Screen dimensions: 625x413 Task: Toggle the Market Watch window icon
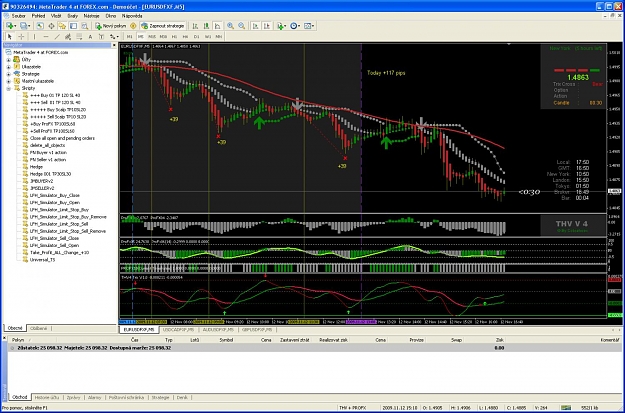pyautogui.click(x=40, y=26)
